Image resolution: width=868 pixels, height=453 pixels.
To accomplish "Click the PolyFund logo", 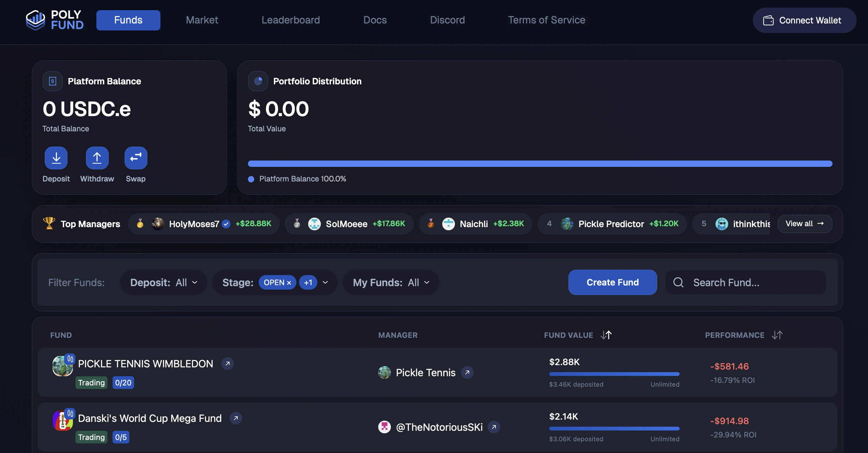I will coord(55,20).
